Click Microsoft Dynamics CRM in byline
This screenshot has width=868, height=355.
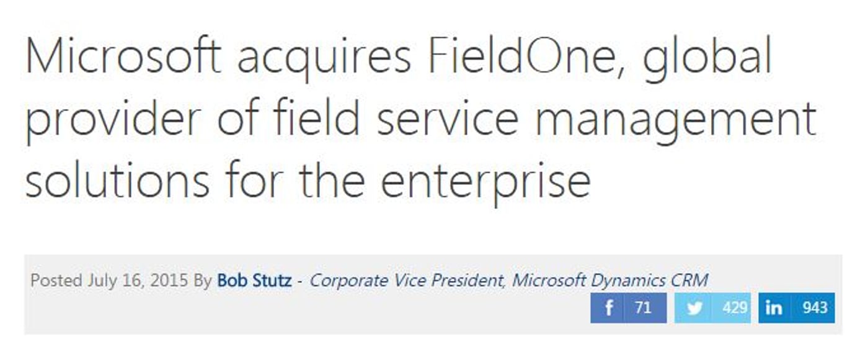610,281
